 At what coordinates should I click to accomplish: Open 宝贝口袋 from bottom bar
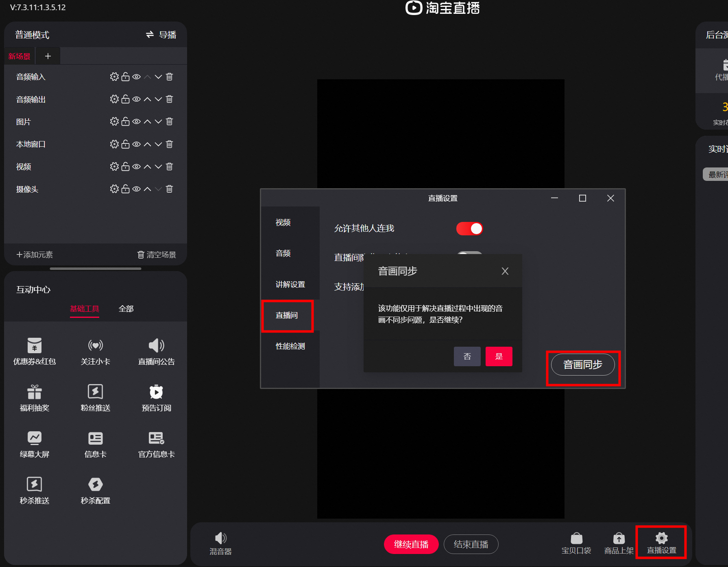click(x=576, y=544)
